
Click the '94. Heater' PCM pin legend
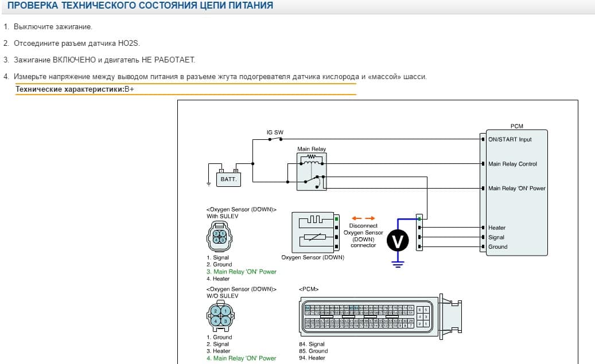coord(312,358)
